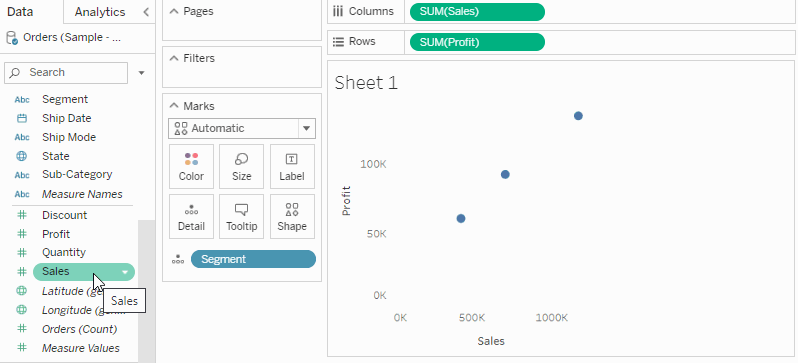Select the SUM(Sales) pill in Columns
The height and width of the screenshot is (363, 798).
(477, 12)
